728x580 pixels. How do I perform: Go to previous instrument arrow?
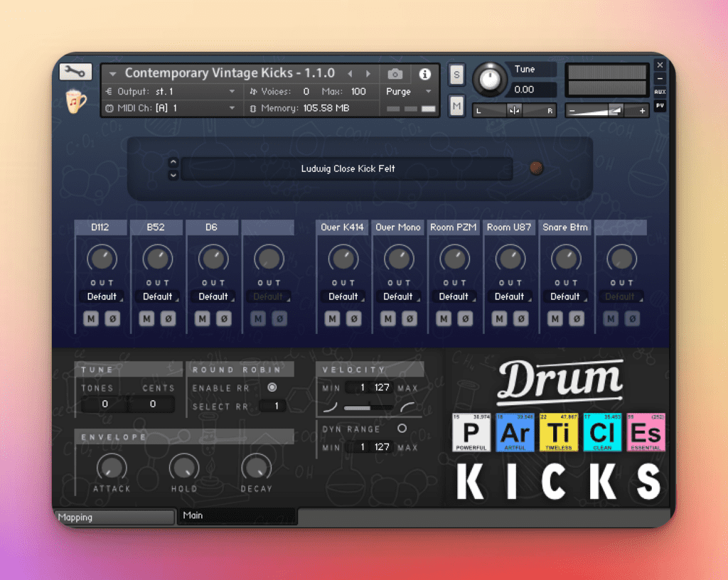(350, 74)
